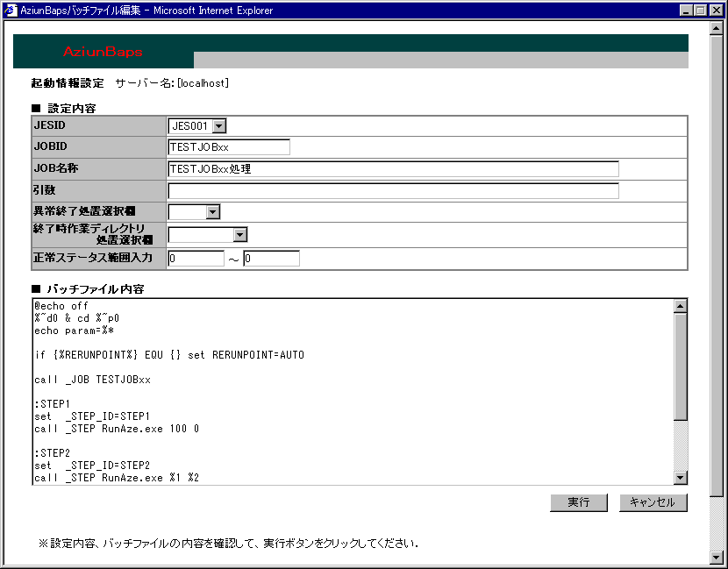Close the Internet Explorer window
Image resolution: width=728 pixels, height=569 pixels.
click(x=717, y=11)
